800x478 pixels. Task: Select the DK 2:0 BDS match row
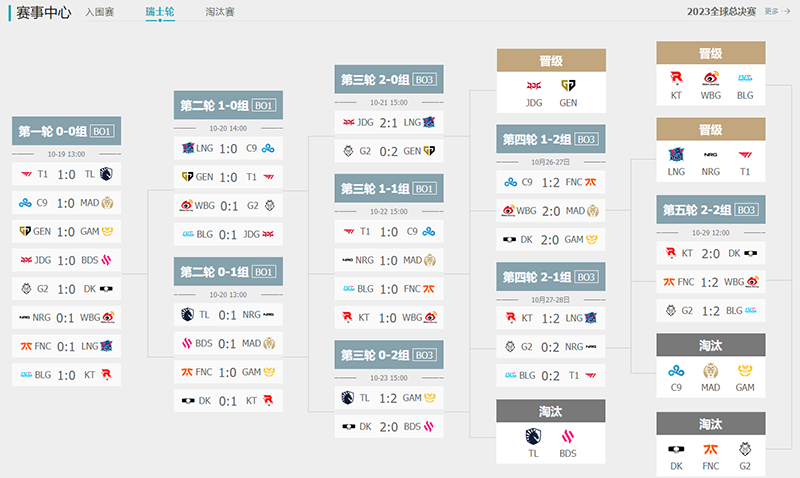pyautogui.click(x=389, y=425)
